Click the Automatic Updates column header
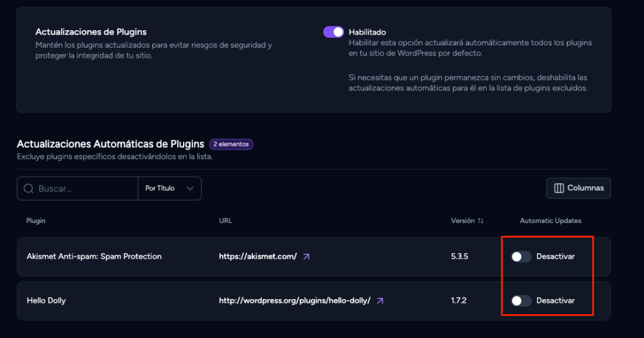Image resolution: width=644 pixels, height=338 pixels. [550, 221]
